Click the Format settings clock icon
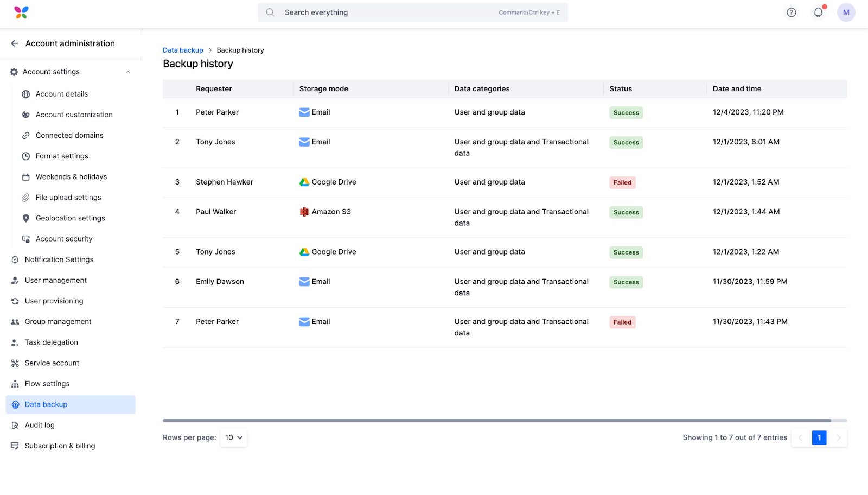868x495 pixels. (x=25, y=156)
